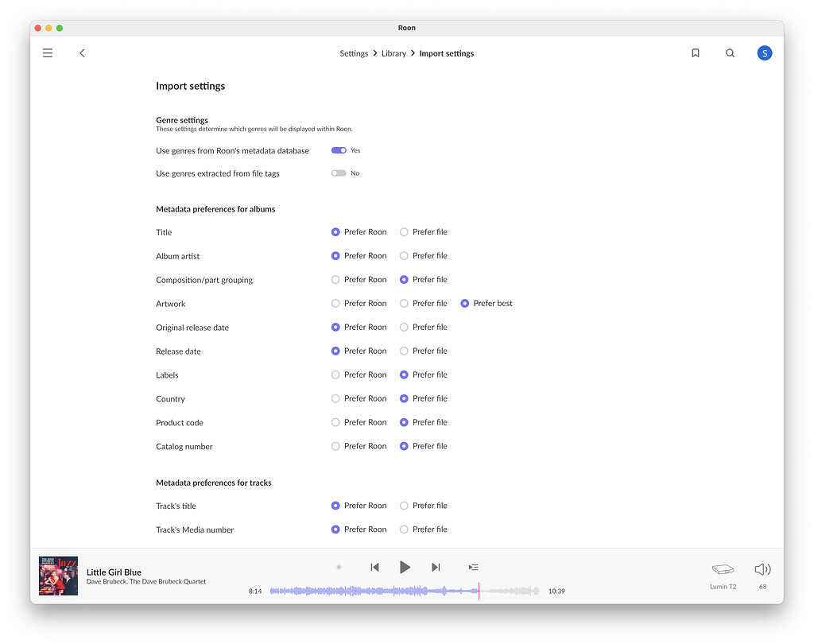Click 'Library' in the breadcrumb

tap(393, 53)
